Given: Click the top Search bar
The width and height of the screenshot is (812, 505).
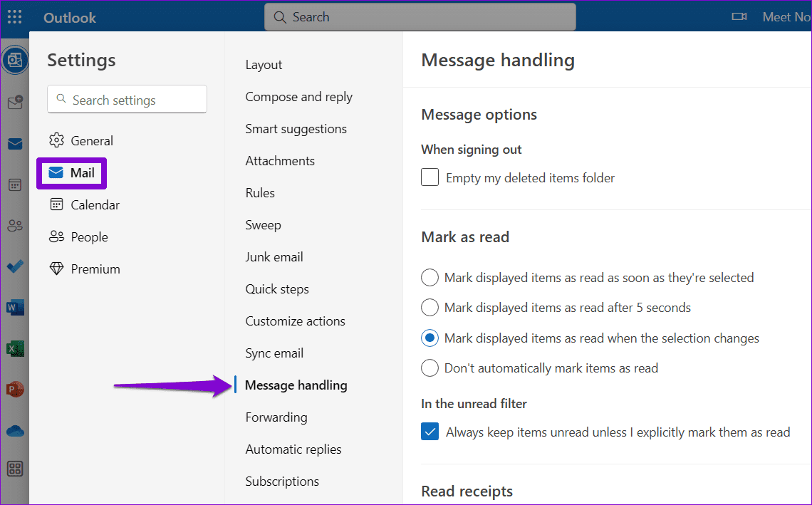Looking at the screenshot, I should (420, 16).
